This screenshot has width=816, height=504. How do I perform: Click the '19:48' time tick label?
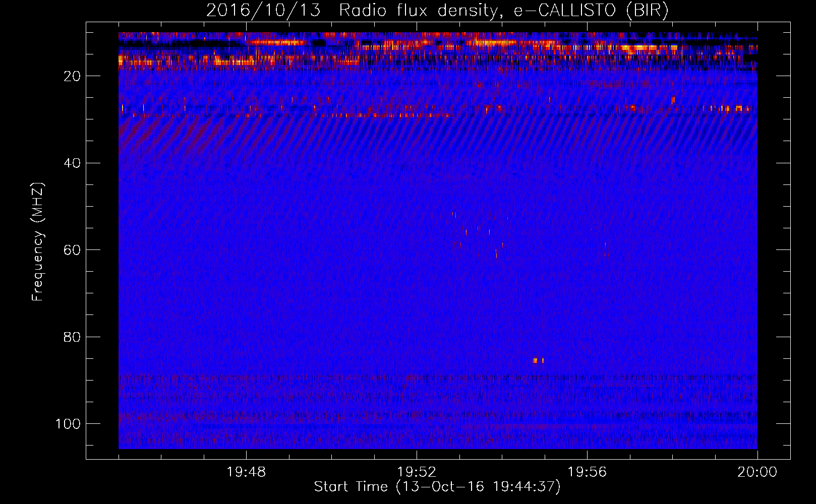point(246,472)
